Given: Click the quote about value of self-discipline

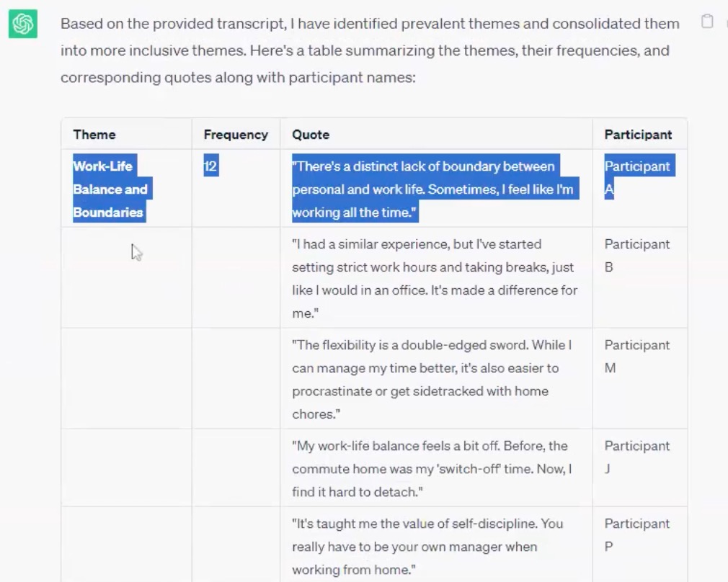Looking at the screenshot, I should pos(427,547).
